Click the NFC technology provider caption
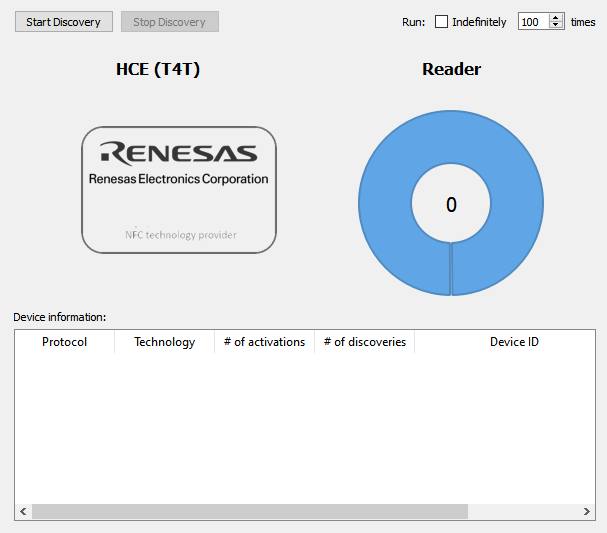 (180, 235)
